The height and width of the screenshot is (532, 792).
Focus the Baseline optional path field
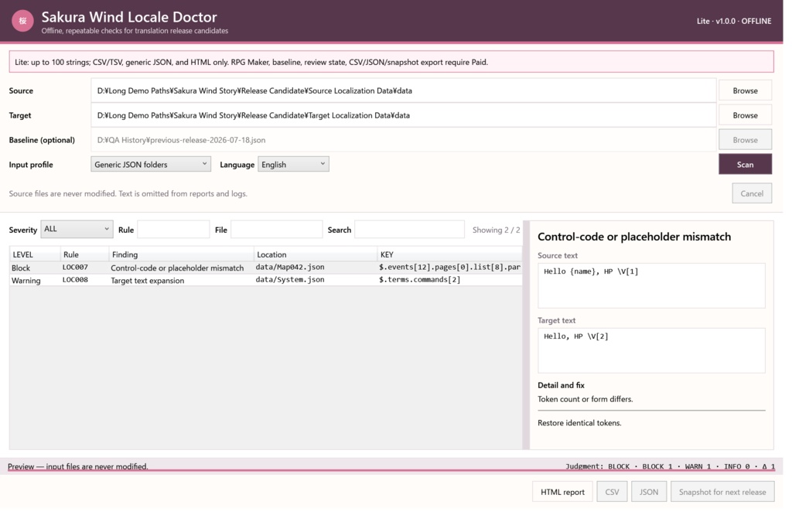click(404, 140)
